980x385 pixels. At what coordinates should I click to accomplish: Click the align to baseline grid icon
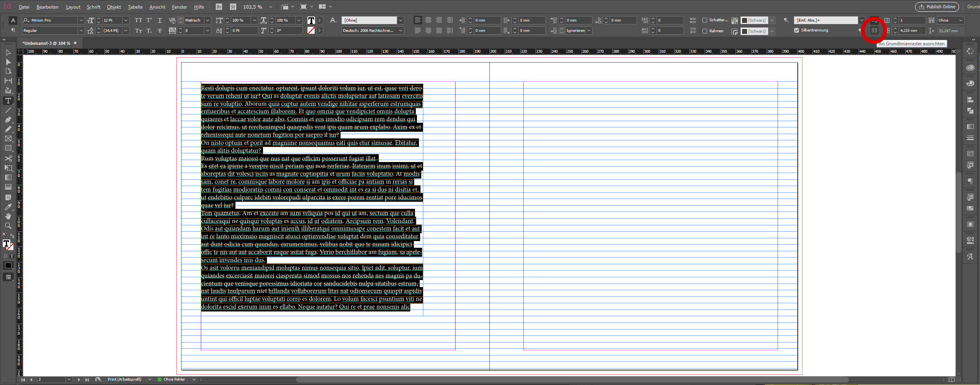(874, 31)
